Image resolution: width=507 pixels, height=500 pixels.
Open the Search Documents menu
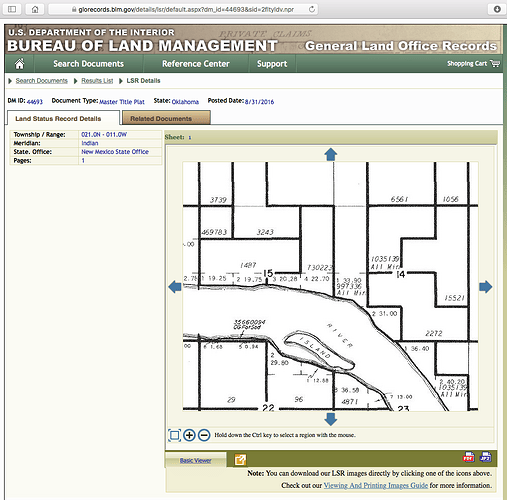88,64
